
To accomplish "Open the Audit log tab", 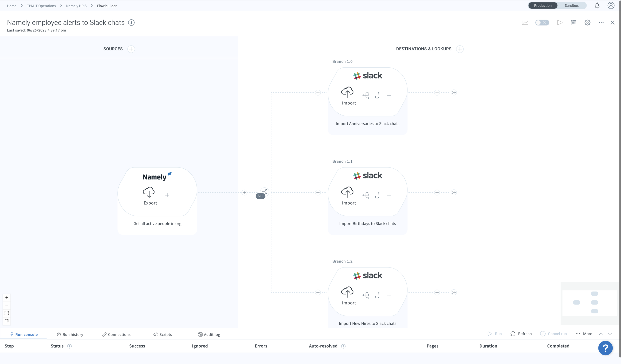I will (x=209, y=334).
